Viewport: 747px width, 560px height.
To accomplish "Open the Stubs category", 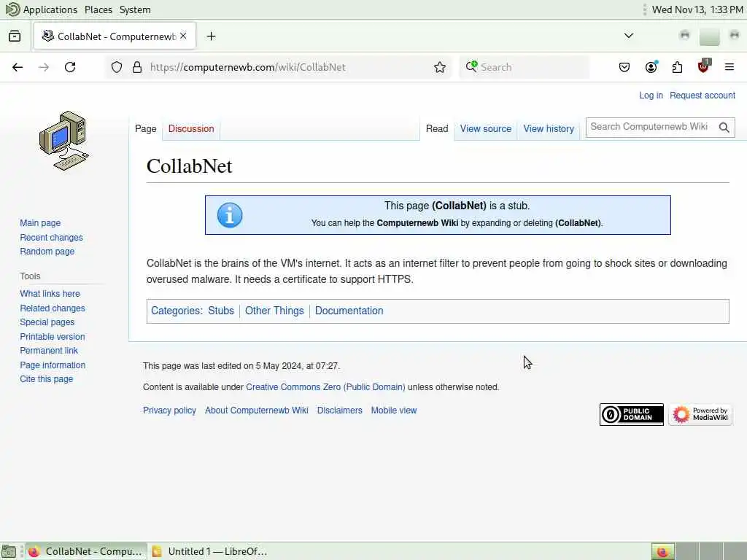I will tap(221, 311).
